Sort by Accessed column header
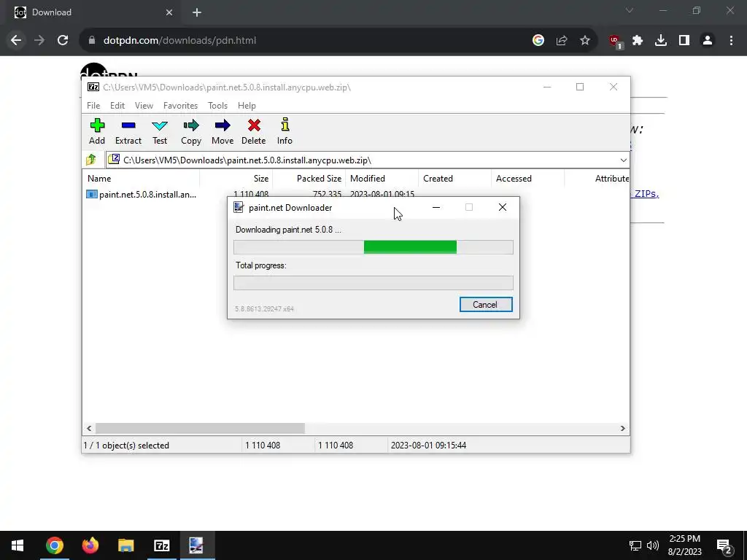 point(528,179)
